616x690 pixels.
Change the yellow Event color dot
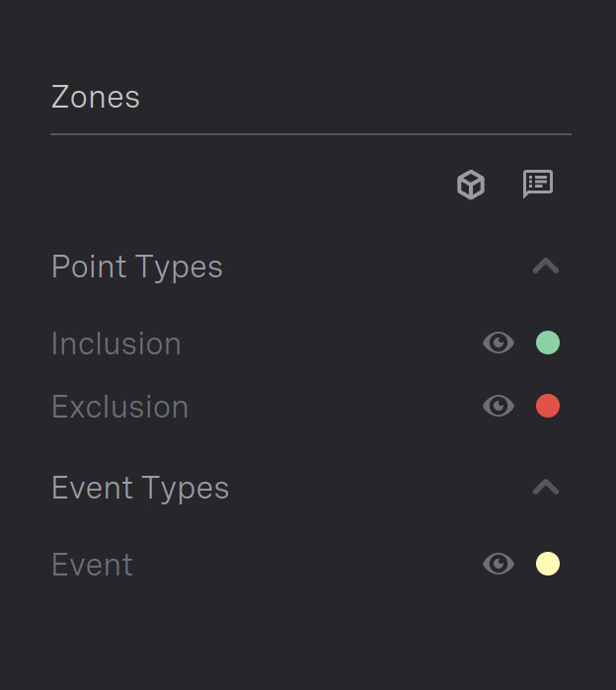(x=548, y=564)
